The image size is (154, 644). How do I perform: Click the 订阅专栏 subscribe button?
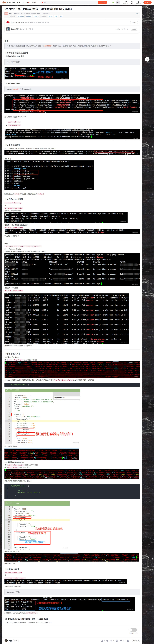[x=134, y=29]
